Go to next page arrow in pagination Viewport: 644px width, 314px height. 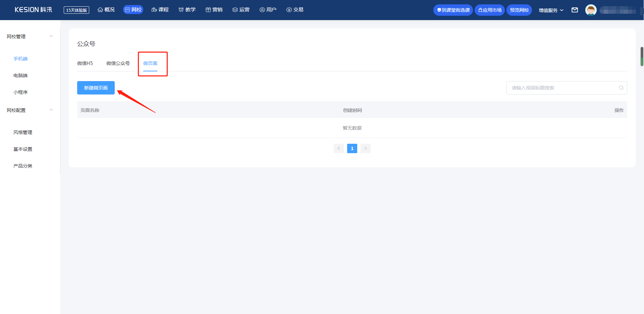tap(366, 148)
